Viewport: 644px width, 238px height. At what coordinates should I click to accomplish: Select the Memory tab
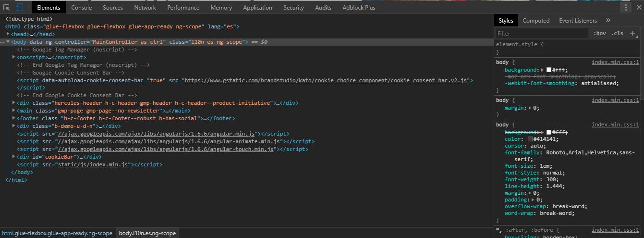pos(221,8)
